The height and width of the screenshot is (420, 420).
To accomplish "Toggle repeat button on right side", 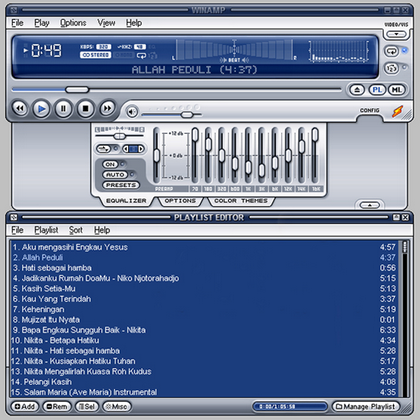I will pos(392,51).
